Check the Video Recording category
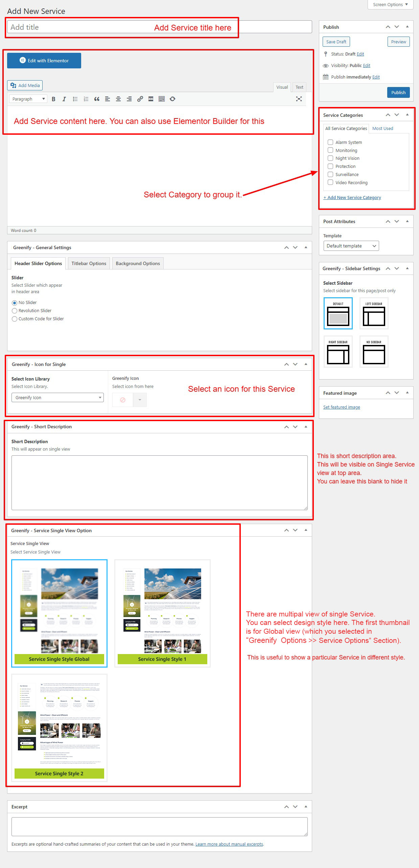Image resolution: width=419 pixels, height=868 pixels. point(330,182)
